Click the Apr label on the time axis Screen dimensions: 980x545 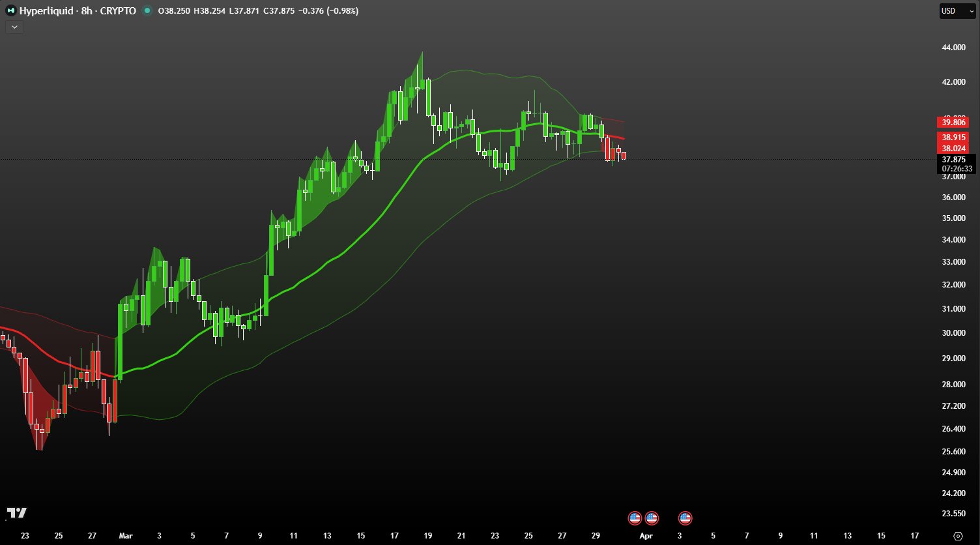point(646,536)
